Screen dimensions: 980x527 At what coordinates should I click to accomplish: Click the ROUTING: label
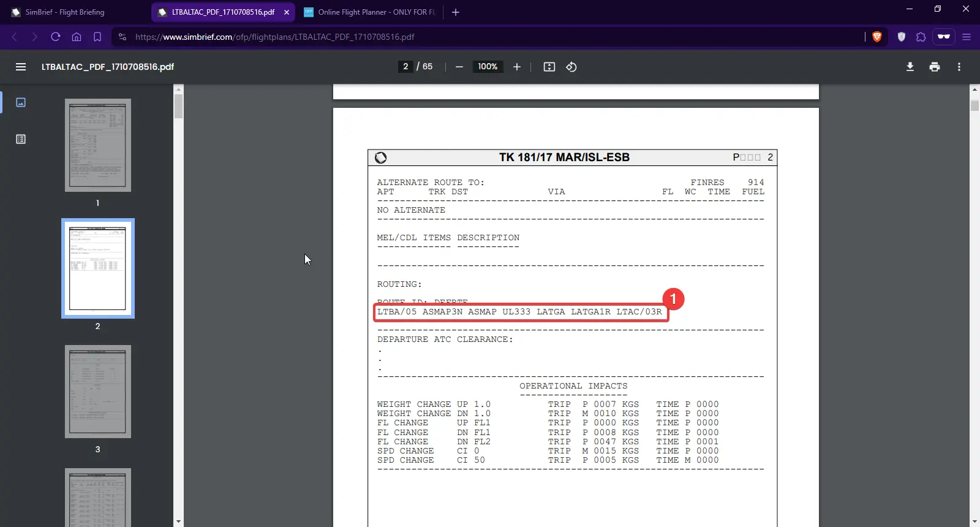(x=399, y=284)
